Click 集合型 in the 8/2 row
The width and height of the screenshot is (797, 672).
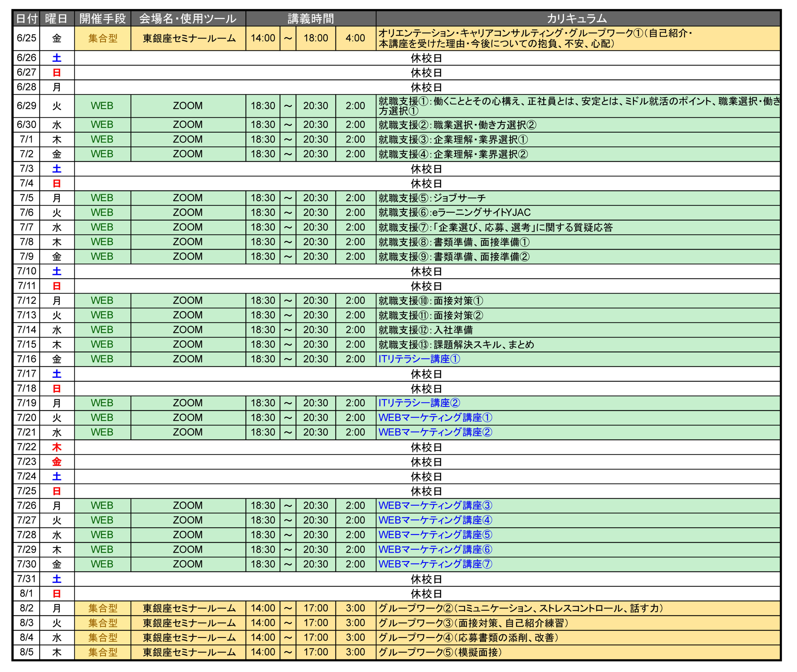[x=102, y=608]
